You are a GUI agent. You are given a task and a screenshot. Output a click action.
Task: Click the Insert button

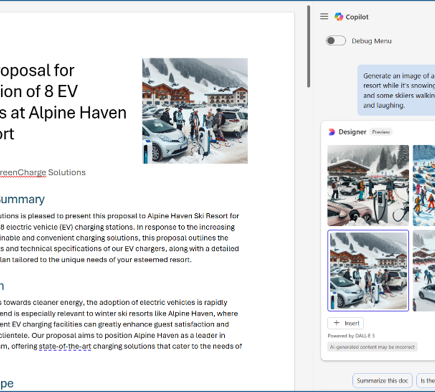click(x=346, y=323)
